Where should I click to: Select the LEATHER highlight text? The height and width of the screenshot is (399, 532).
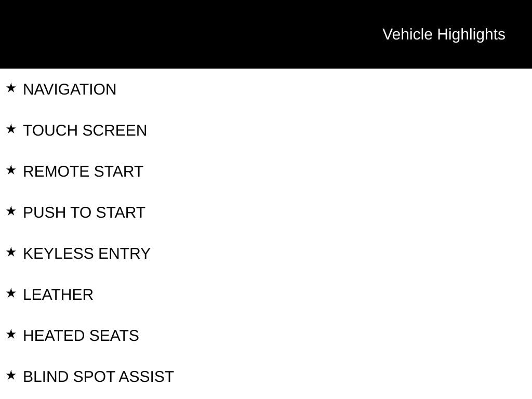point(58,295)
